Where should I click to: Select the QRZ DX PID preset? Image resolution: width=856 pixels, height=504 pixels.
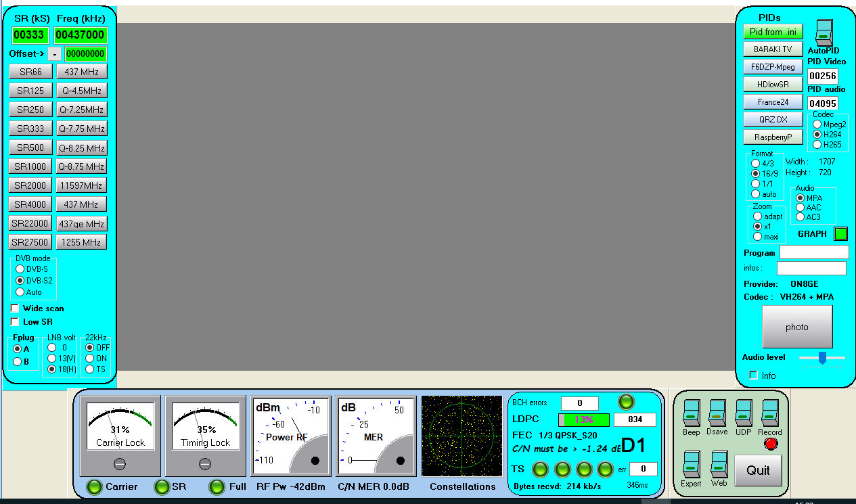pos(773,120)
